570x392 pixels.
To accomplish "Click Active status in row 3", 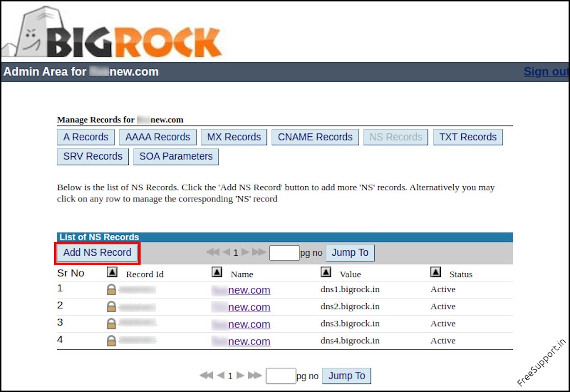I will [443, 324].
